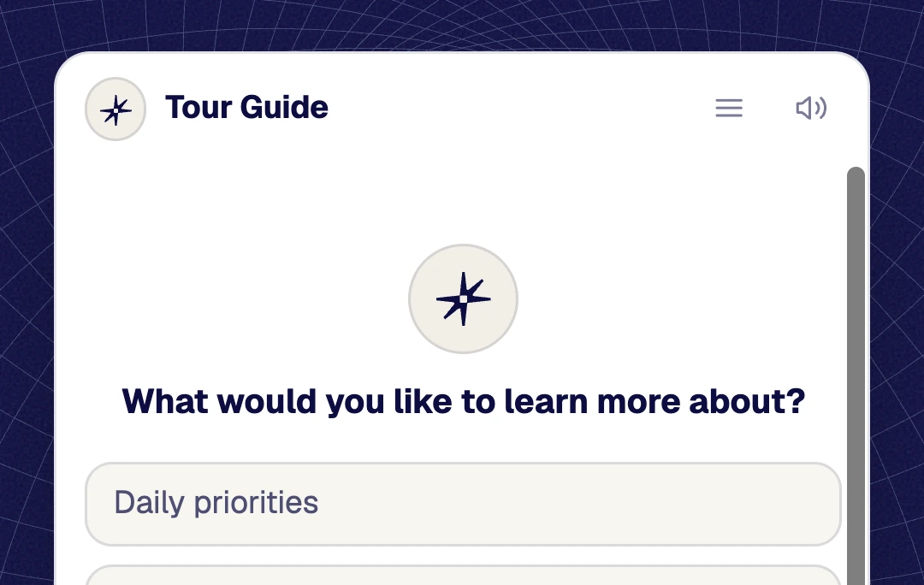
Task: Click the Tour Guide title text
Action: pos(247,107)
